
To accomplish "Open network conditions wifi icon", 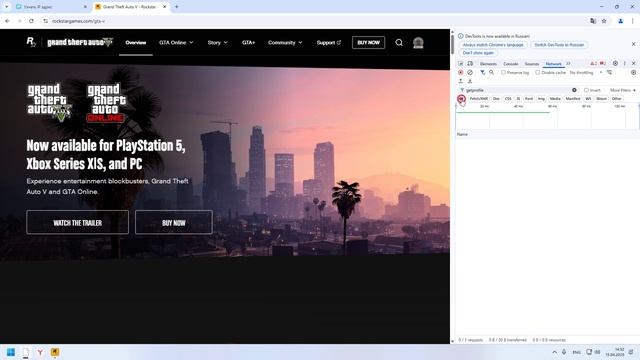I will [x=609, y=72].
